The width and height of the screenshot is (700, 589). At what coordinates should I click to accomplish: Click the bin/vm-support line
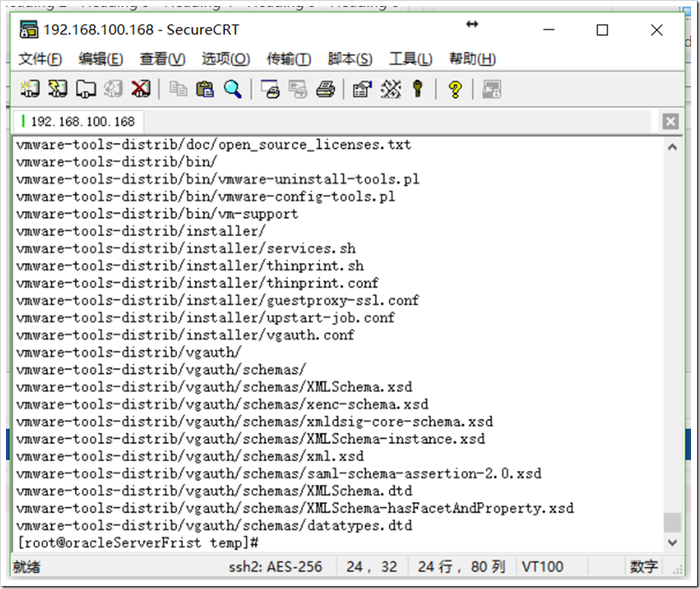point(157,214)
